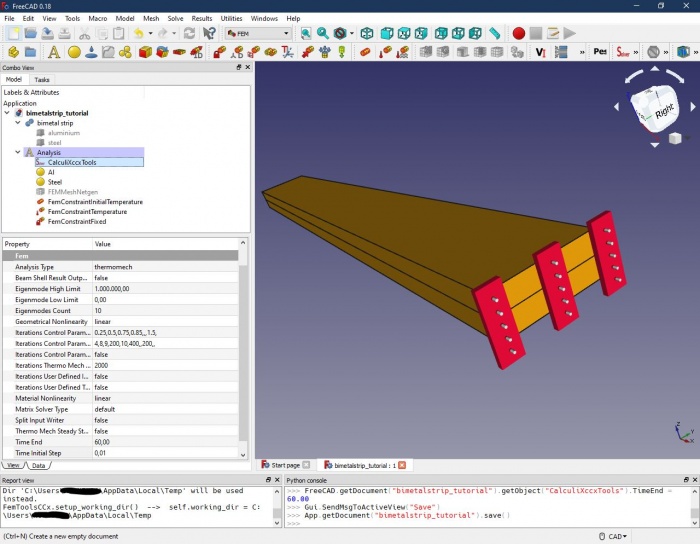The height and width of the screenshot is (544, 700).
Task: Add initial temperature constraint capsule icon
Action: click(x=365, y=52)
